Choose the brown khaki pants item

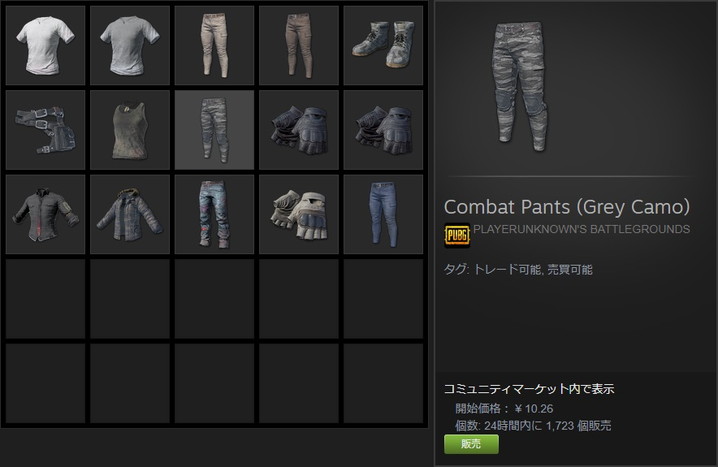coord(299,45)
